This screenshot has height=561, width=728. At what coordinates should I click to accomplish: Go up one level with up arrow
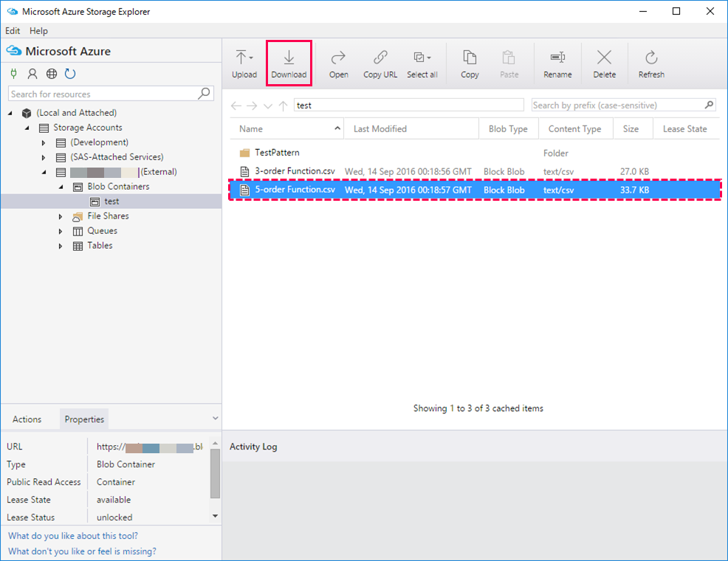(x=284, y=106)
